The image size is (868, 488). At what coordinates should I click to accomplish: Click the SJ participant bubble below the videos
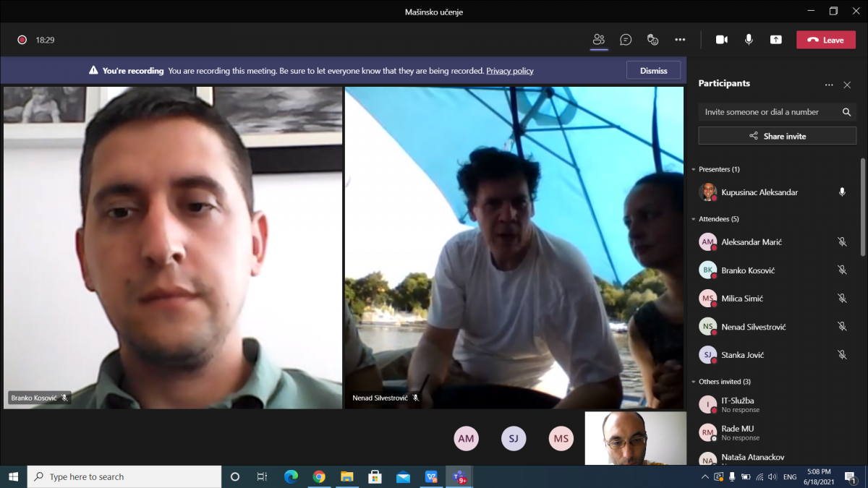point(514,439)
